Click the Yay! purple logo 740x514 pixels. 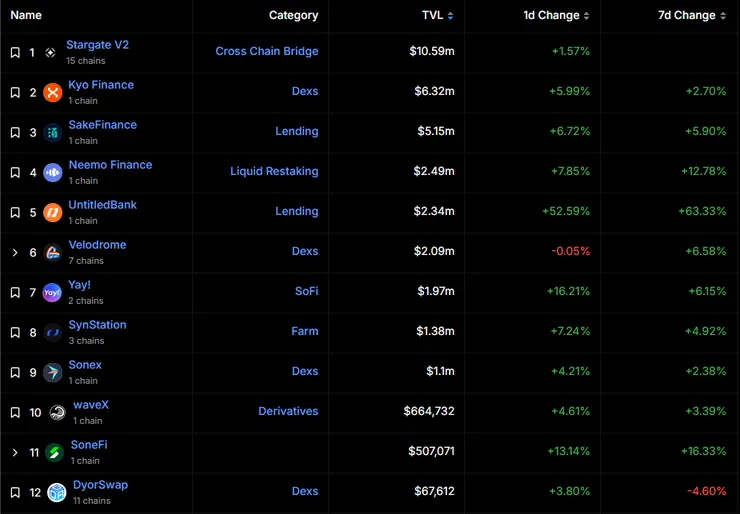pyautogui.click(x=52, y=292)
